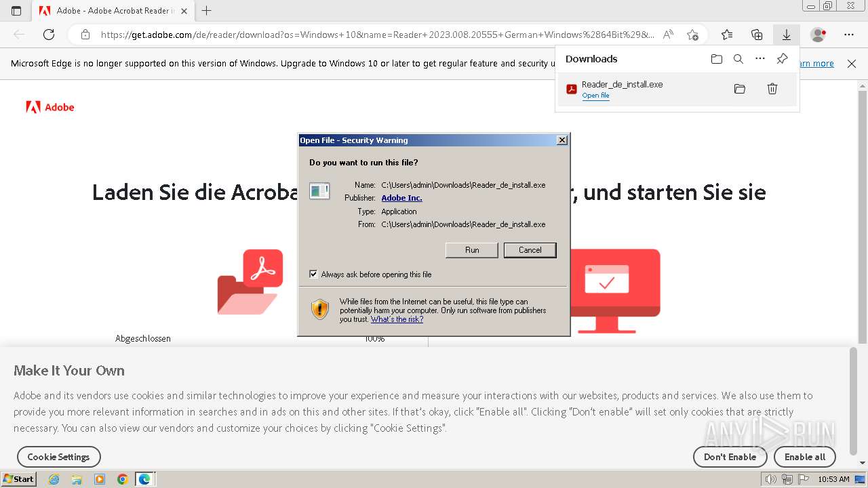
Task: Open the Adobe Inc. publisher link
Action: pos(402,198)
